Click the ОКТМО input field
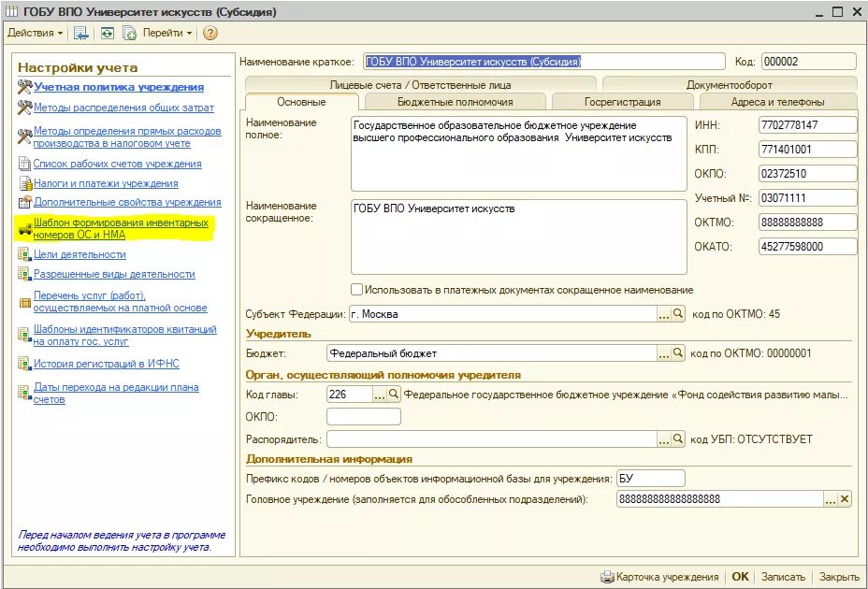The image size is (868, 589). click(x=807, y=223)
